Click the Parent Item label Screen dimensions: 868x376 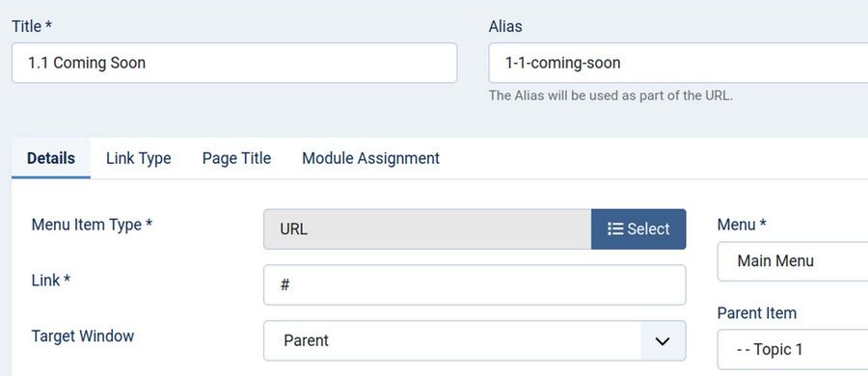point(757,313)
